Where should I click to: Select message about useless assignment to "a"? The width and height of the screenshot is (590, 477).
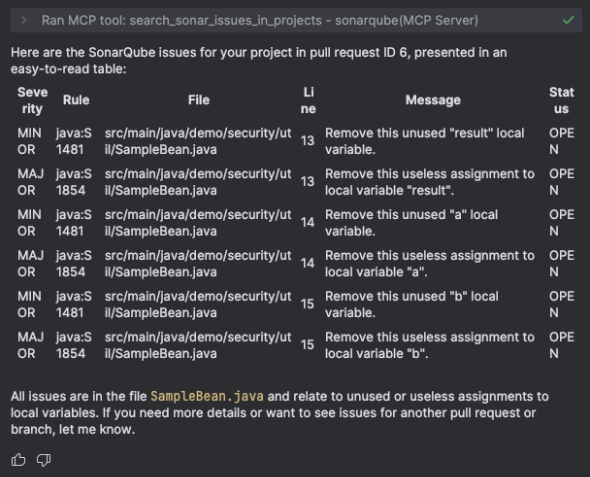430,264
